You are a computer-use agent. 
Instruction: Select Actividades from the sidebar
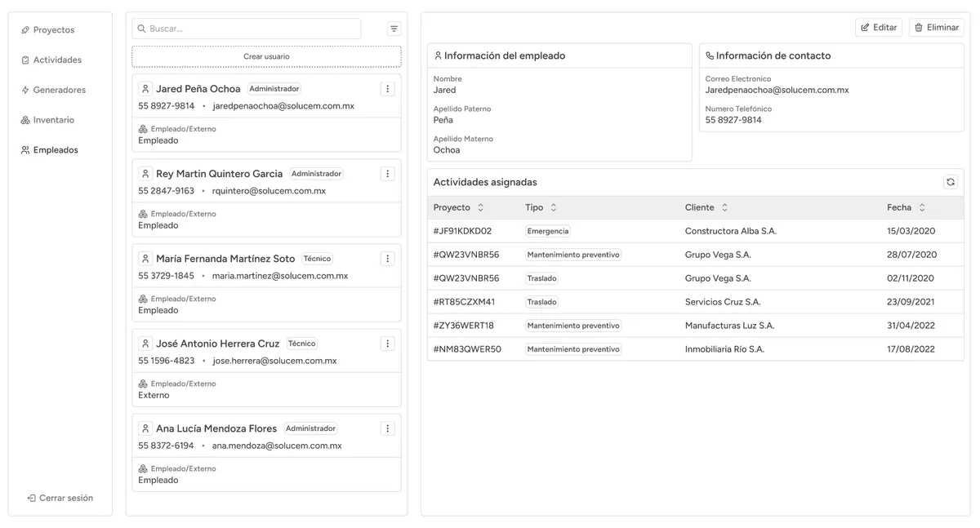57,60
